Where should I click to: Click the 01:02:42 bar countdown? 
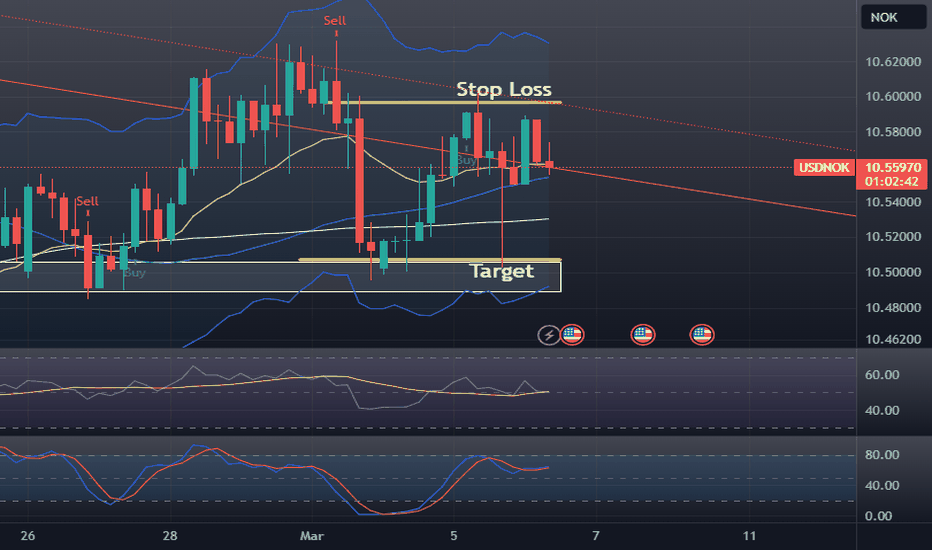point(892,181)
